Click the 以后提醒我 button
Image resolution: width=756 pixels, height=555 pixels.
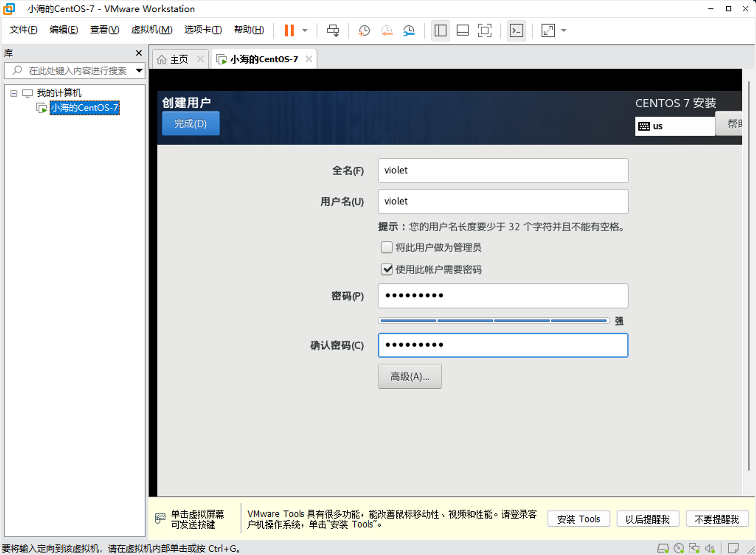(x=648, y=519)
